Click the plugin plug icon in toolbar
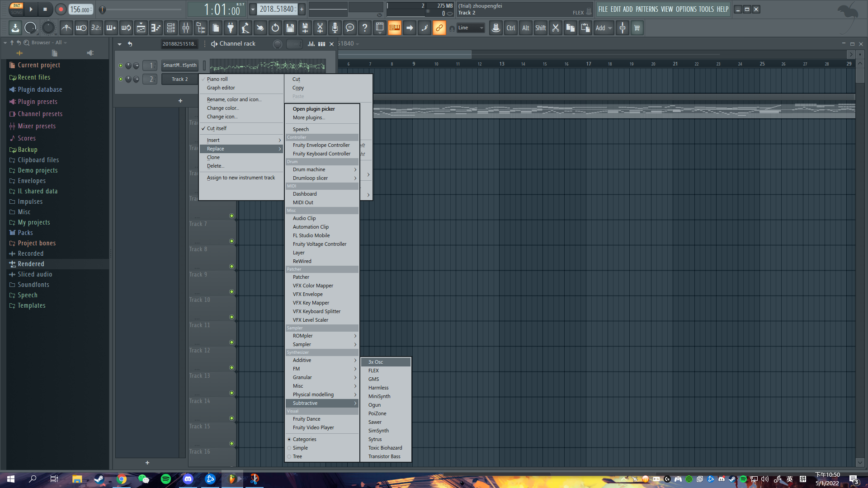The width and height of the screenshot is (868, 488). (x=230, y=28)
